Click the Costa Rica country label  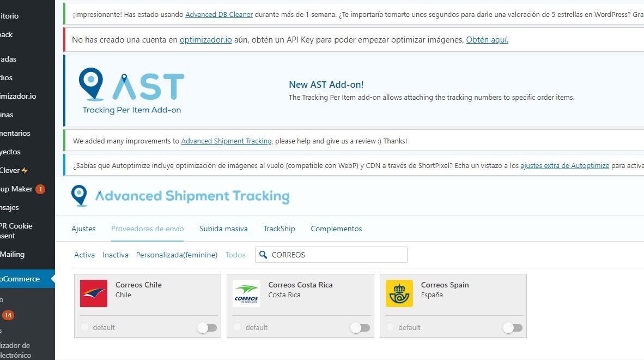tap(284, 295)
